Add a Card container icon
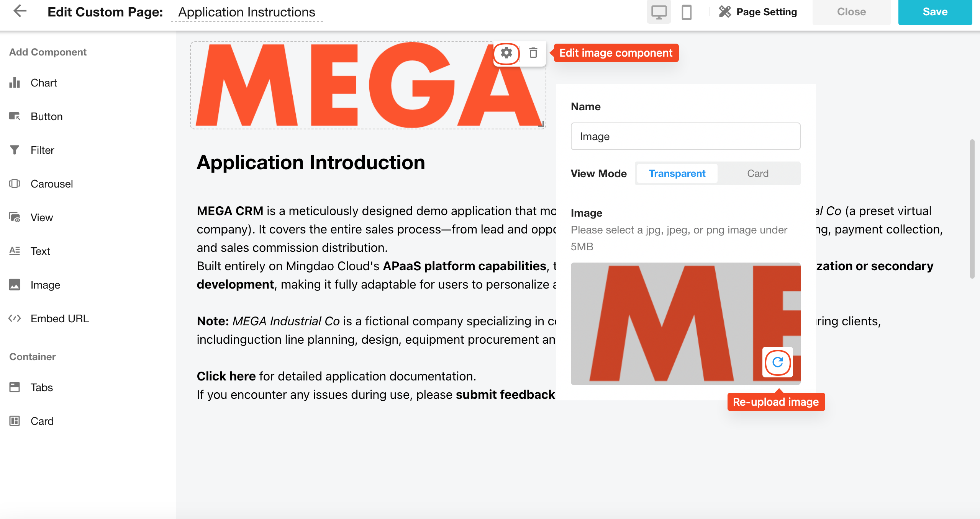The image size is (980, 519). (x=15, y=421)
